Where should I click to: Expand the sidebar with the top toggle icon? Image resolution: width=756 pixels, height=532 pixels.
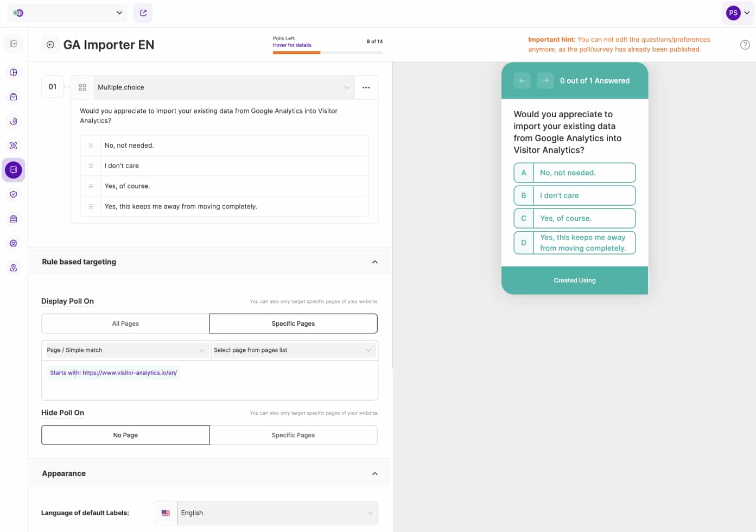click(14, 43)
